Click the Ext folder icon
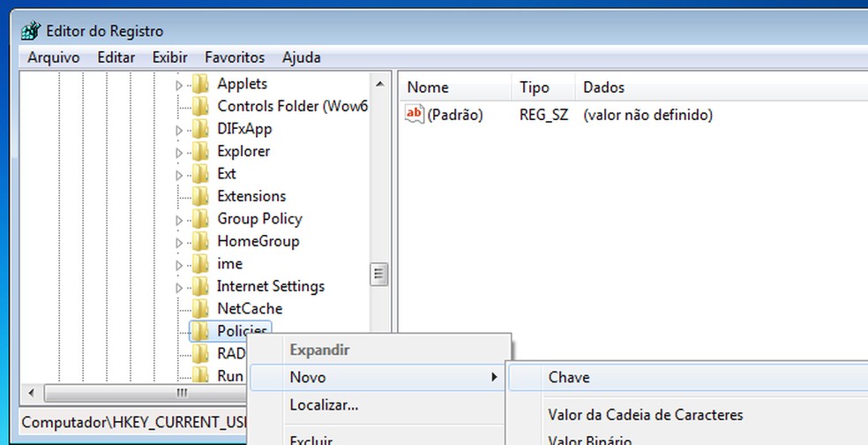Image resolution: width=868 pixels, height=445 pixels. (200, 174)
